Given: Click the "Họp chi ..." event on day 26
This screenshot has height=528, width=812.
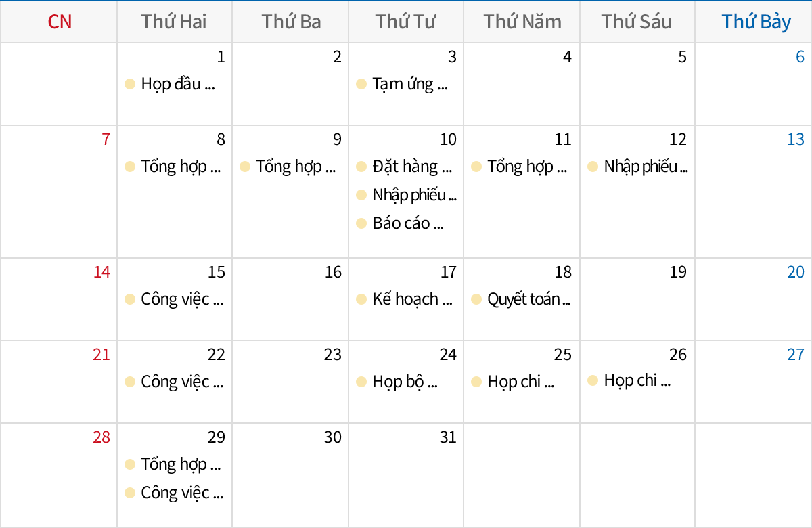Looking at the screenshot, I should coord(636,380).
